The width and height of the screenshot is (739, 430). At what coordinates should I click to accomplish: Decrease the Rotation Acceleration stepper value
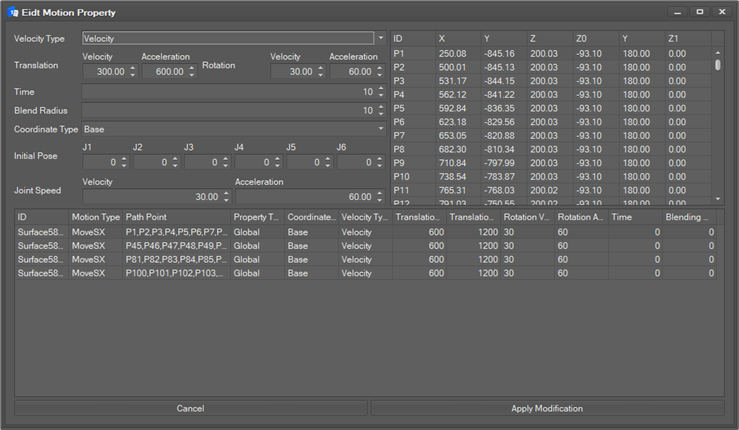tap(380, 75)
